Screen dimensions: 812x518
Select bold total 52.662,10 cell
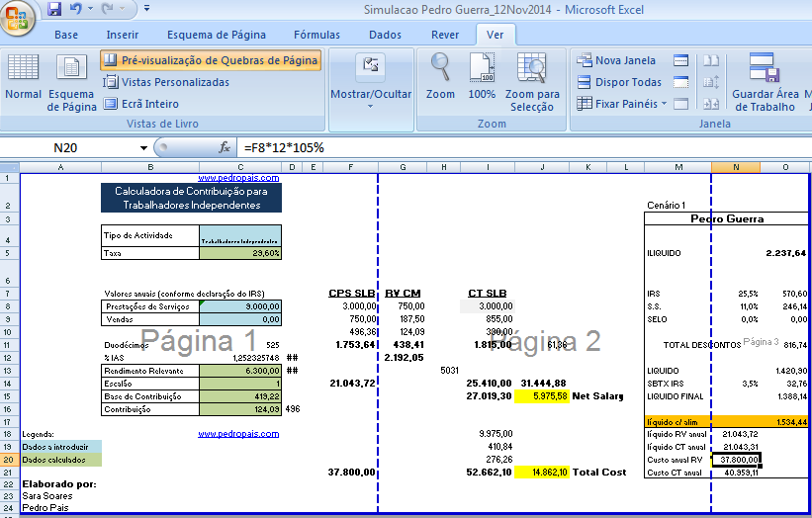489,472
